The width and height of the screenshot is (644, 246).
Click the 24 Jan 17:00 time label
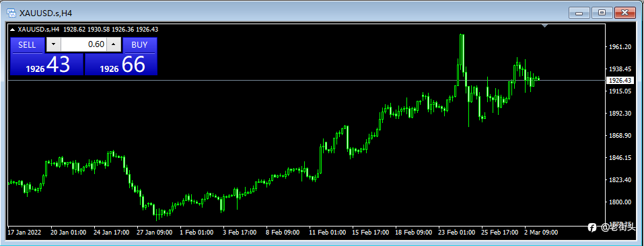(x=112, y=233)
